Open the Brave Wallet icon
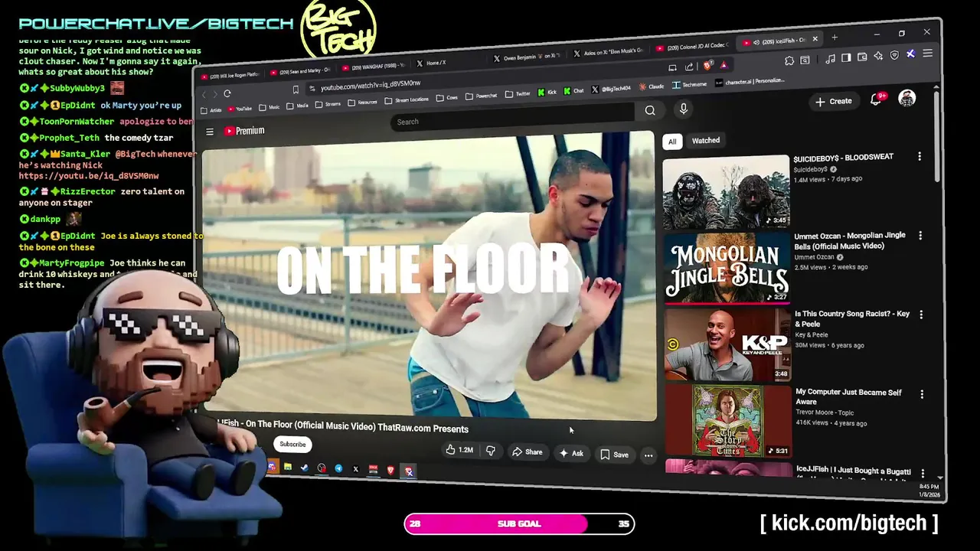The height and width of the screenshot is (551, 980). click(x=862, y=57)
